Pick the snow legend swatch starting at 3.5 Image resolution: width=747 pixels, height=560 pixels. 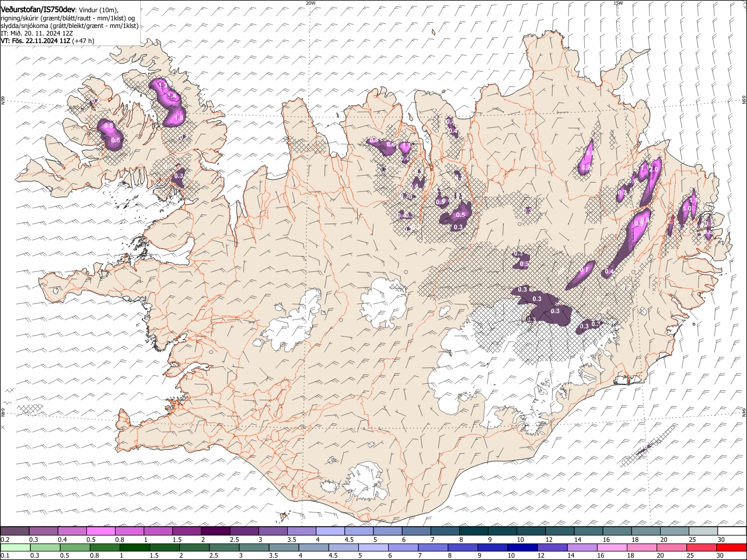[301, 531]
